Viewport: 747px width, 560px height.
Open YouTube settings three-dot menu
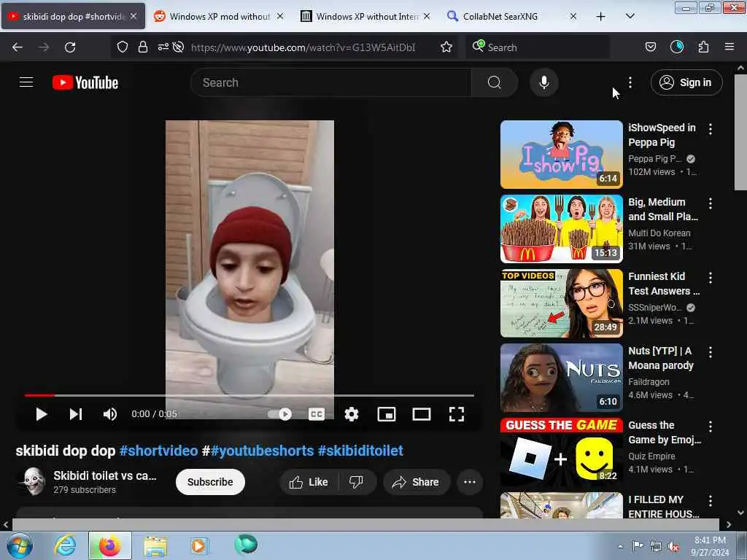(x=630, y=82)
